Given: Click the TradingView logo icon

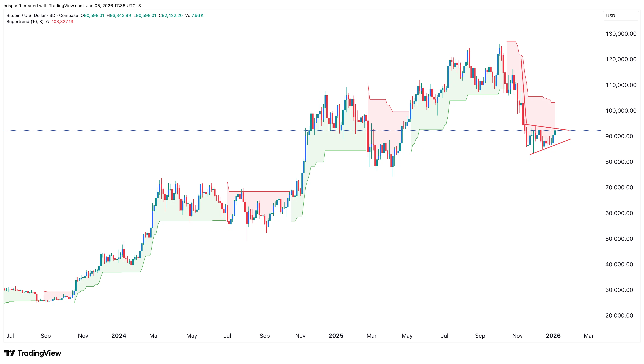Looking at the screenshot, I should coord(10,353).
